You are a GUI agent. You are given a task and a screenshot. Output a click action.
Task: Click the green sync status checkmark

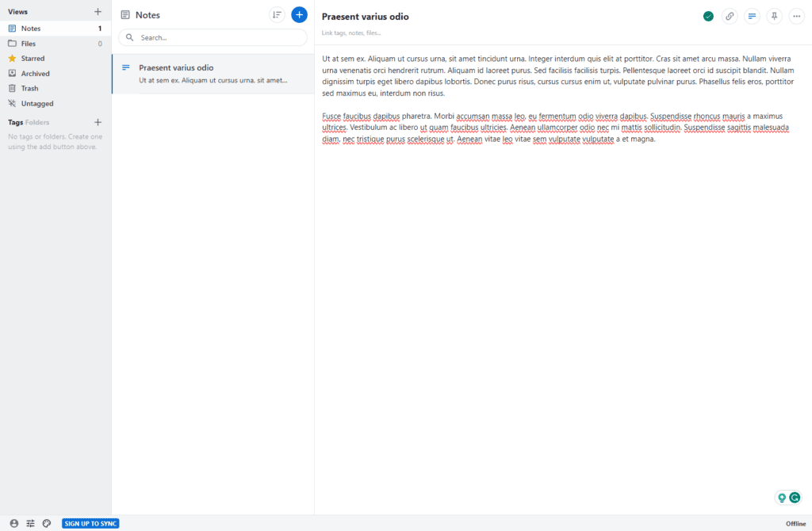point(708,16)
